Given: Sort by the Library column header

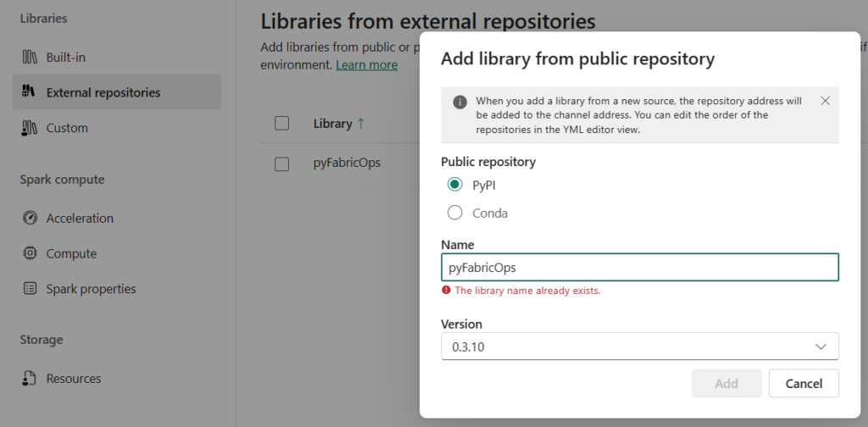Looking at the screenshot, I should [x=332, y=124].
